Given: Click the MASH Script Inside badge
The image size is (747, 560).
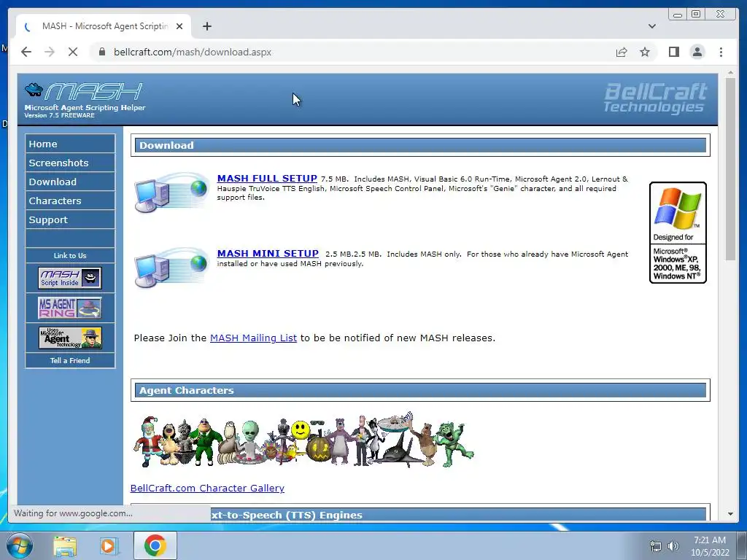Looking at the screenshot, I should [x=70, y=278].
